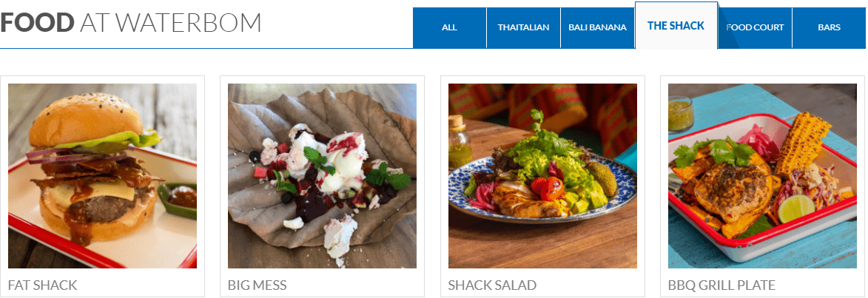Select the ALL food tab

(x=449, y=27)
